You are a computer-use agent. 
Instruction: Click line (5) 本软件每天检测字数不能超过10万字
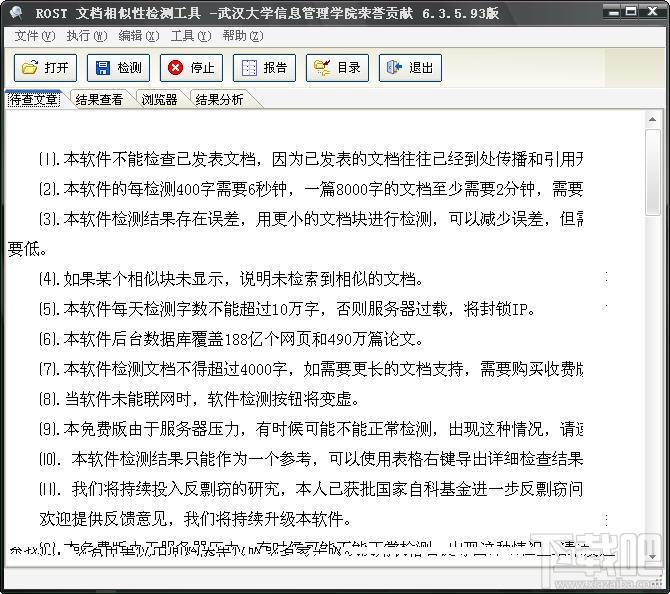(287, 309)
